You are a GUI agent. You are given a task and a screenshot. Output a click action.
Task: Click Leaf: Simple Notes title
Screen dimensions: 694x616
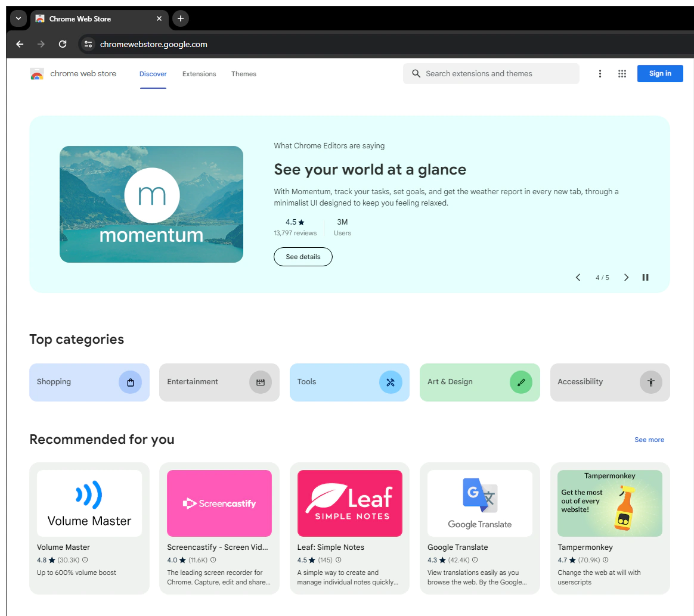pos(331,547)
